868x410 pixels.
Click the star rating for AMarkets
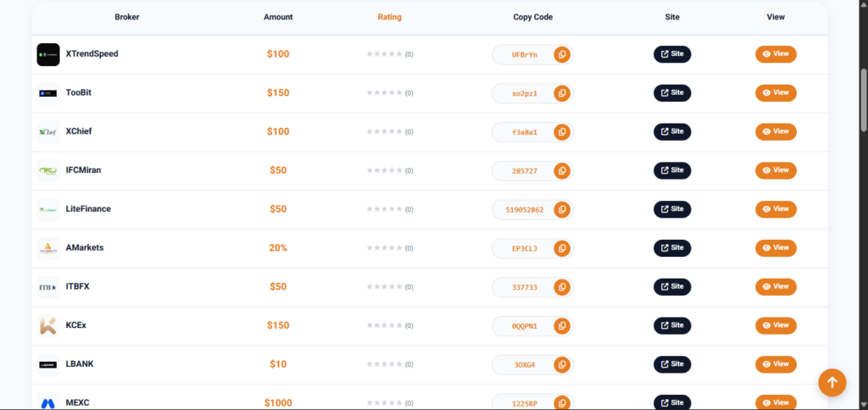[384, 248]
